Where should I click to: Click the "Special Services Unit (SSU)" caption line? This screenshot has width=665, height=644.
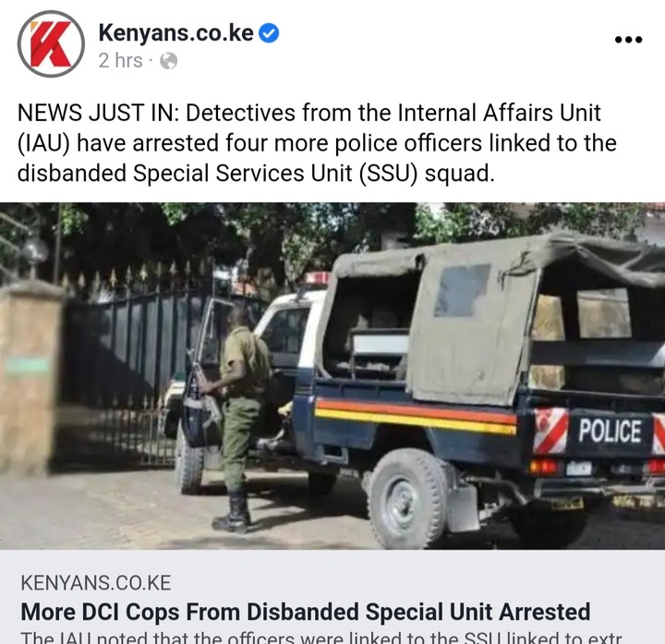click(256, 173)
